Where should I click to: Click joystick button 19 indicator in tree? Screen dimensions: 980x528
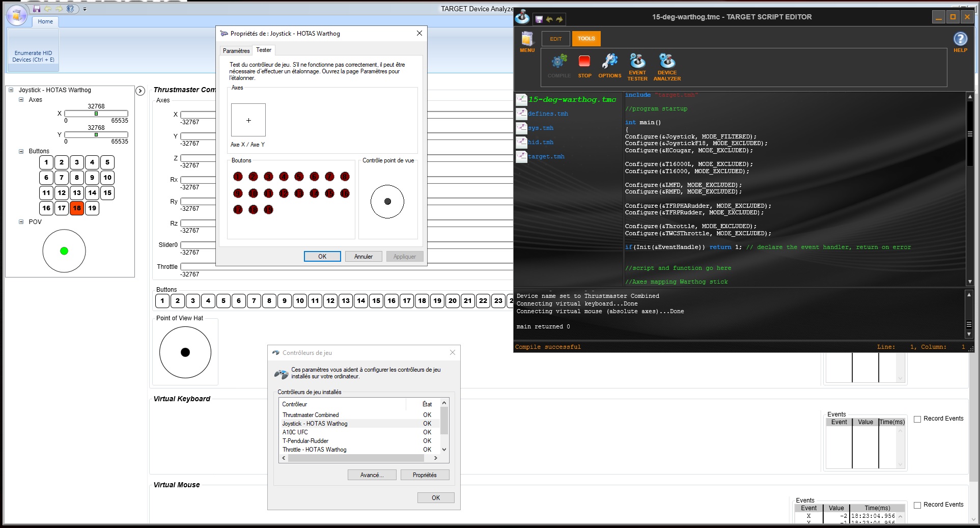tap(92, 208)
